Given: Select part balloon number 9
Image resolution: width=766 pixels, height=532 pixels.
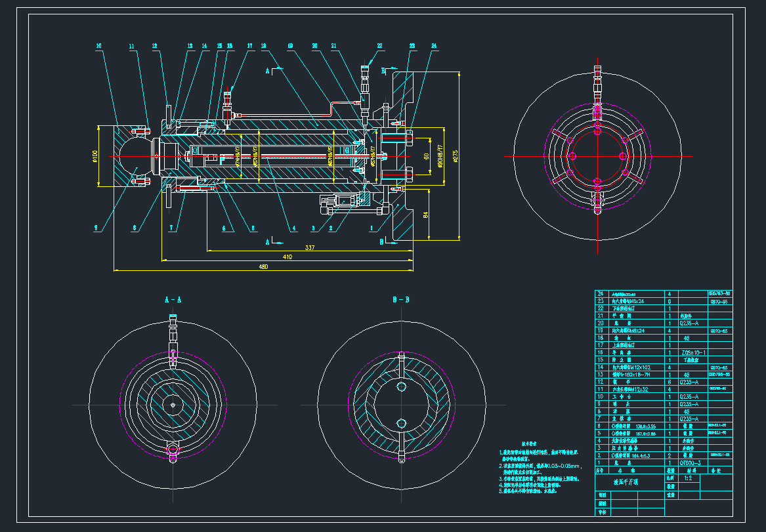Looking at the screenshot, I should [x=96, y=228].
